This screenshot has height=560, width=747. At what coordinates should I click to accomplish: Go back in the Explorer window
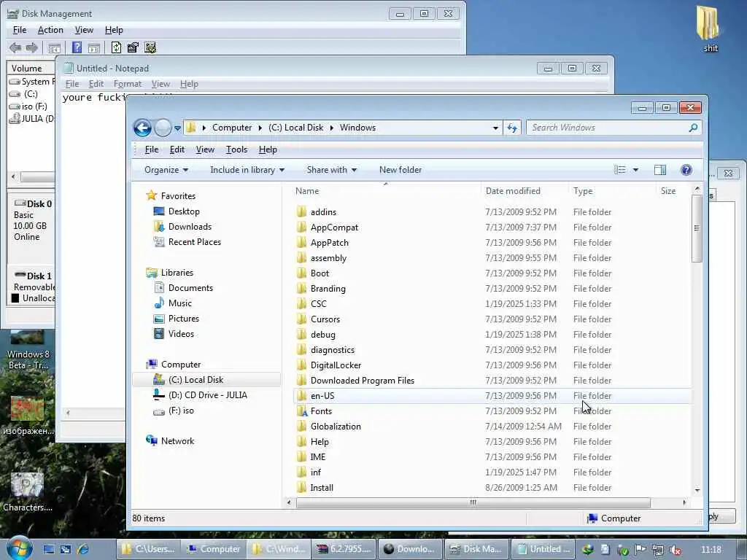pos(142,128)
